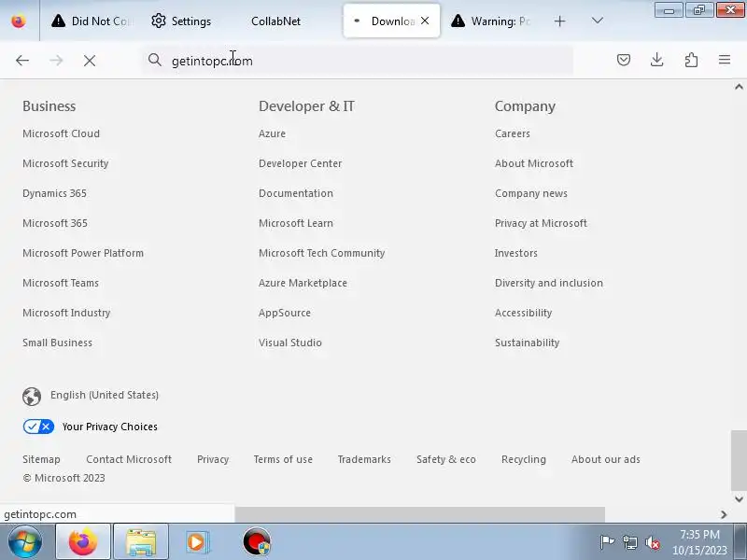Open the Microsoft Industry link

click(66, 313)
